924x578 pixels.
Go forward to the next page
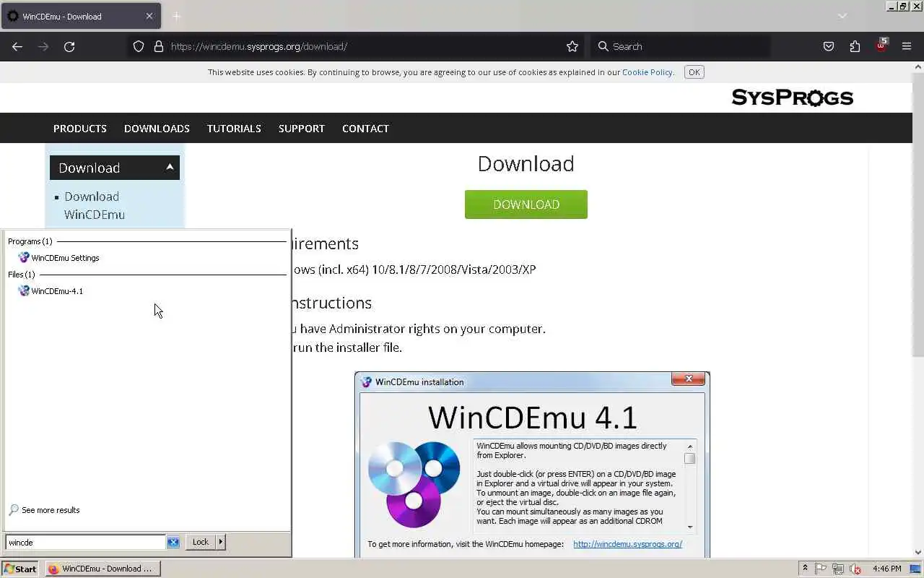click(43, 46)
